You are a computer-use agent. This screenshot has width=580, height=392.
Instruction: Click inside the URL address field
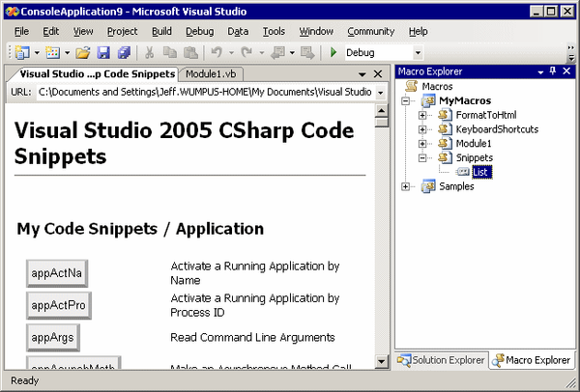pos(206,93)
